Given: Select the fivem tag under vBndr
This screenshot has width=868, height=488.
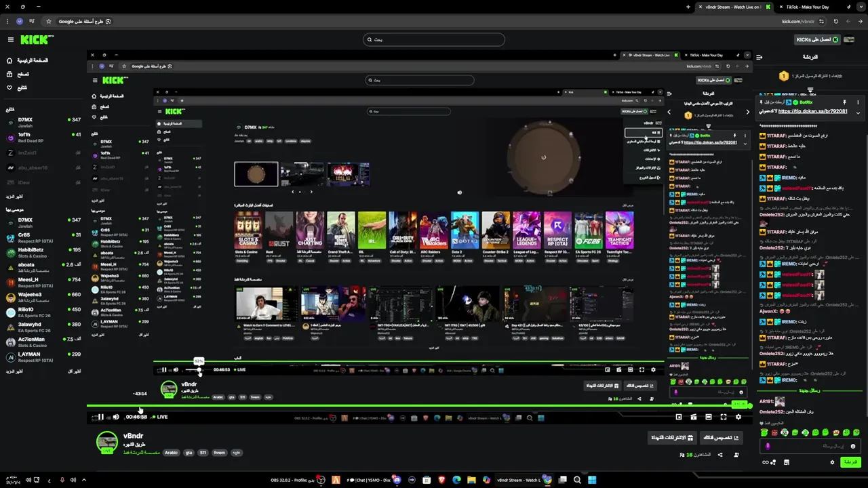Looking at the screenshot, I should click(220, 453).
